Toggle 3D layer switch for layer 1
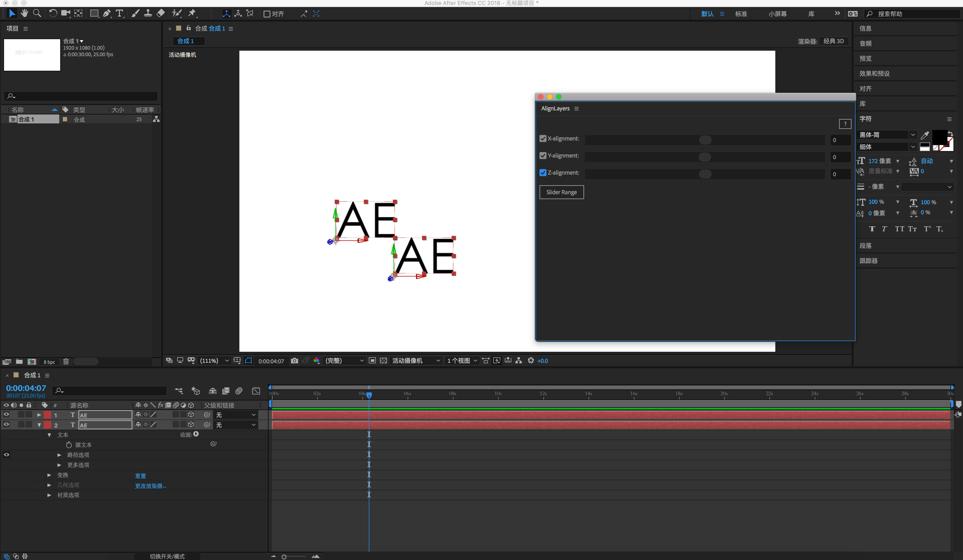The width and height of the screenshot is (963, 560). pos(191,414)
